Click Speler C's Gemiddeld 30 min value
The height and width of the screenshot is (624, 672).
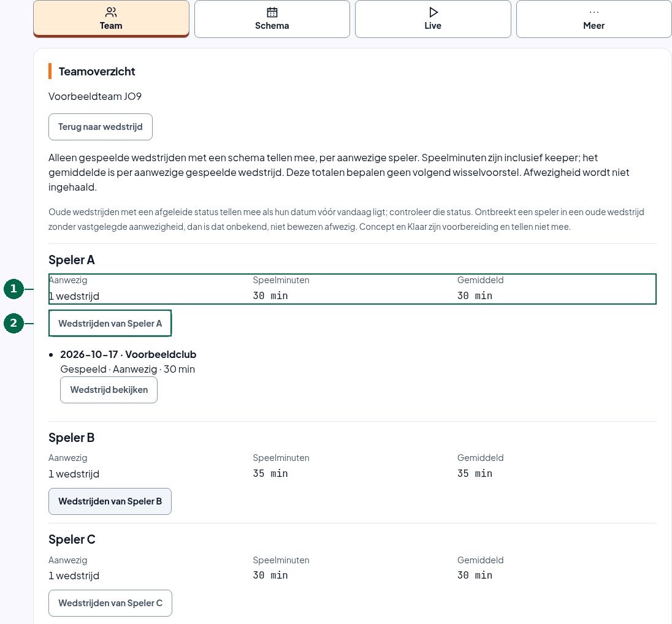point(475,575)
